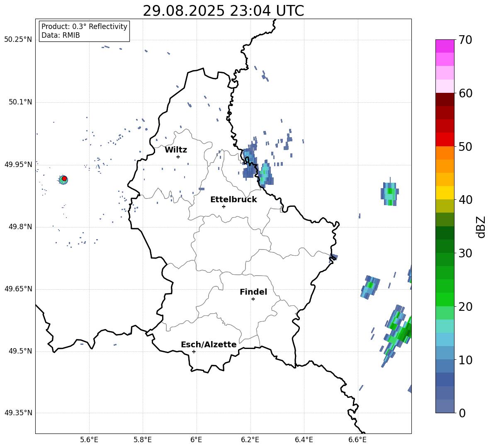Click the 'Esch/Alzette' city label
491x448 pixels.
(x=209, y=344)
